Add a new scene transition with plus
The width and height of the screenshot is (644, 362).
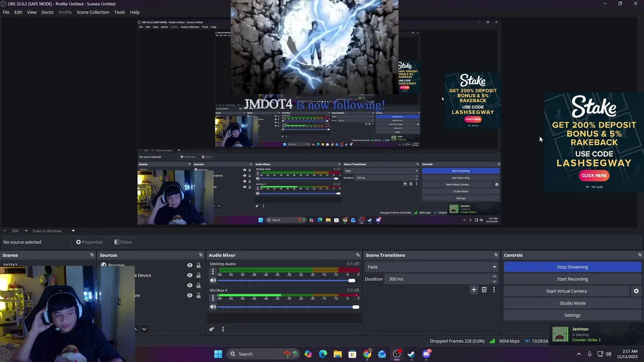tap(473, 290)
